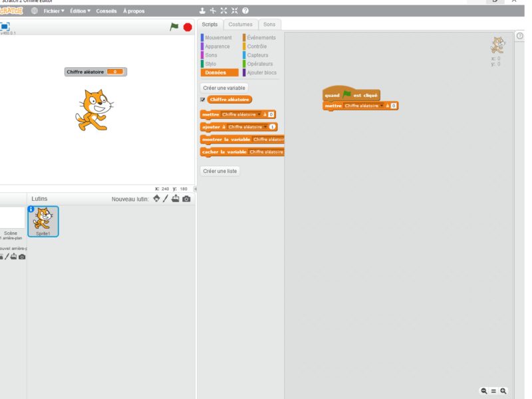Screen dimensions: 532x399
Task: Click the Créer une variable button
Action: tap(224, 88)
